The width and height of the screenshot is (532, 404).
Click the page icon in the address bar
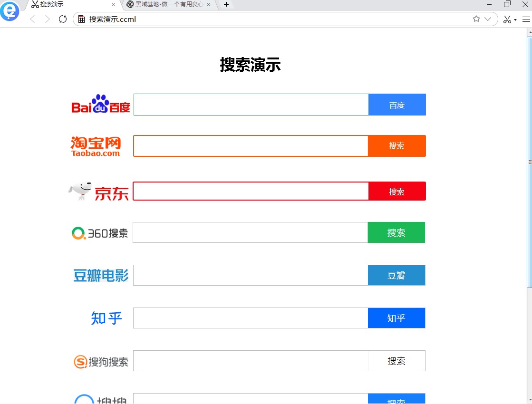coord(82,19)
